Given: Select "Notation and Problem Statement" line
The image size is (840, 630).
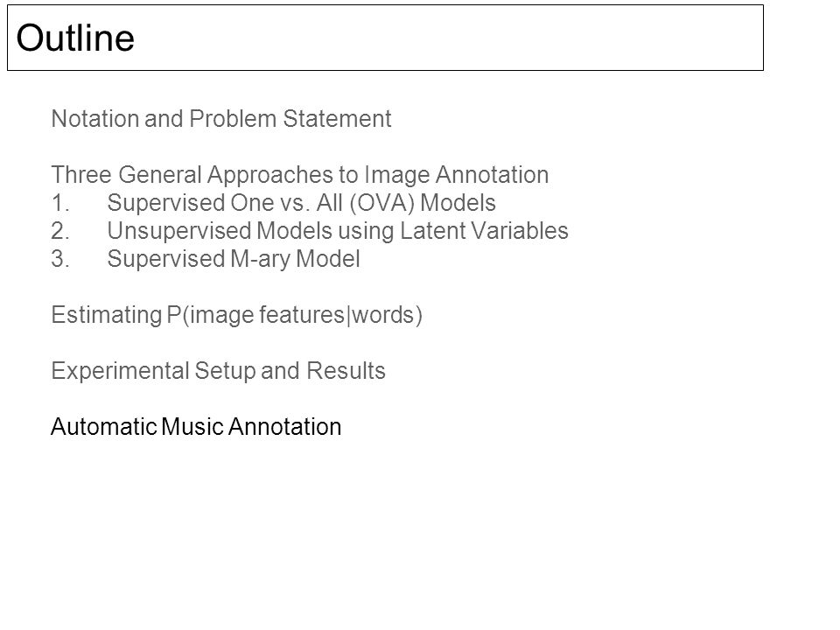Looking at the screenshot, I should [221, 118].
